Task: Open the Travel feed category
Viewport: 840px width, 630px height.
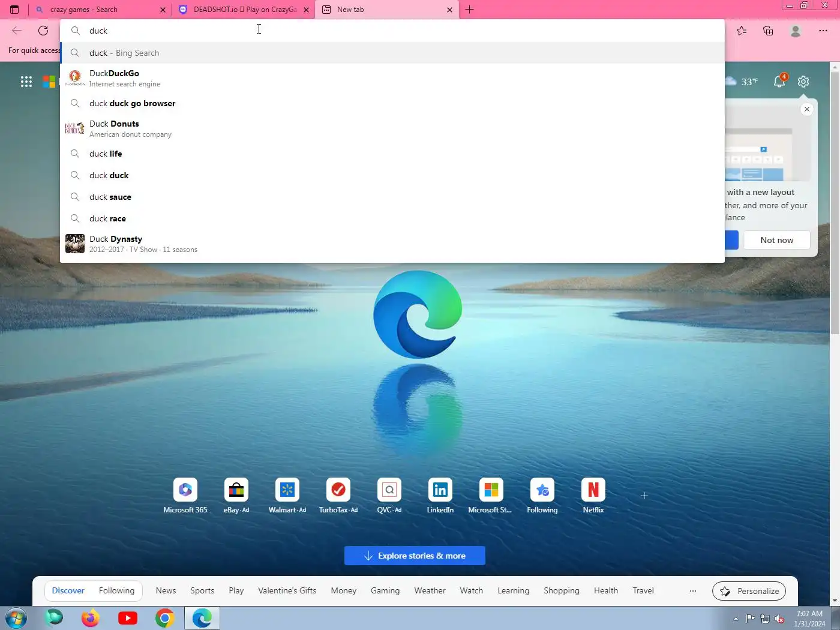Action: pyautogui.click(x=643, y=591)
